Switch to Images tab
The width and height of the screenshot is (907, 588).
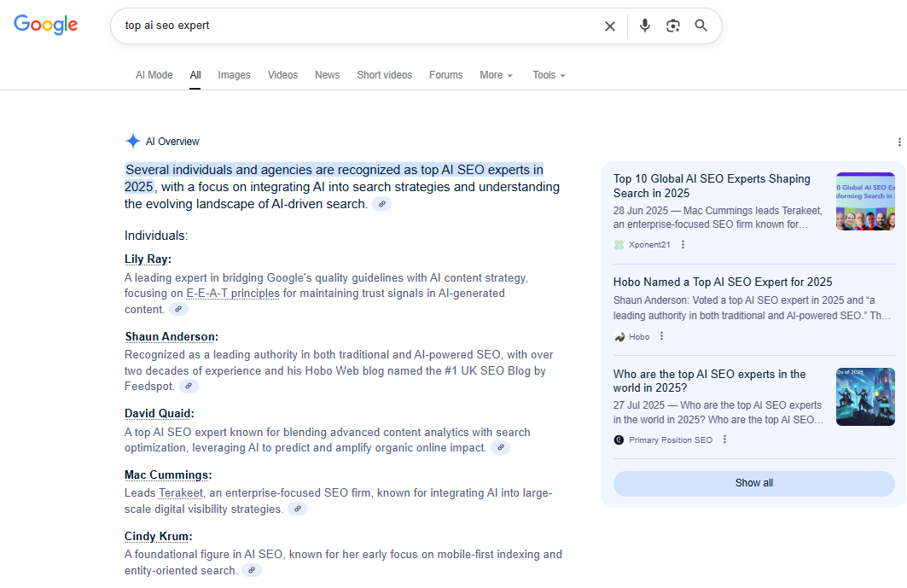[x=235, y=75]
